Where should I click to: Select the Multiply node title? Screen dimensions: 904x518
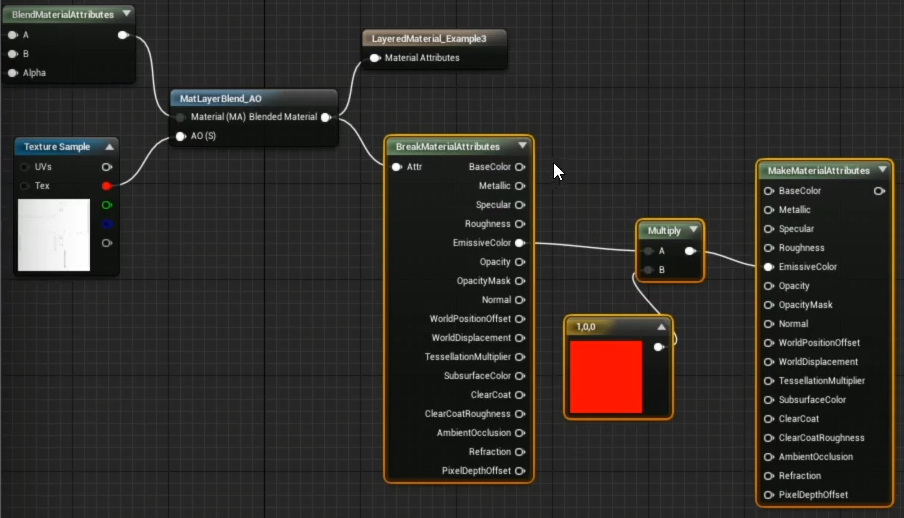click(664, 231)
